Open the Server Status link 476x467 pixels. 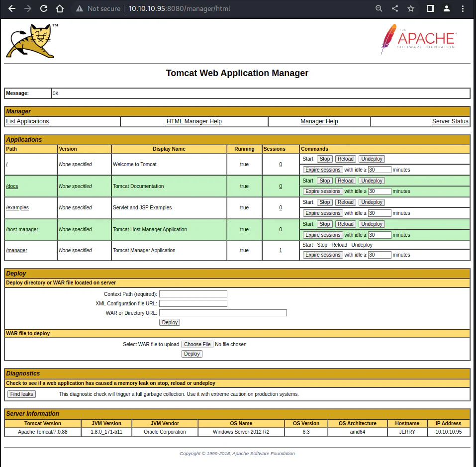(x=450, y=121)
